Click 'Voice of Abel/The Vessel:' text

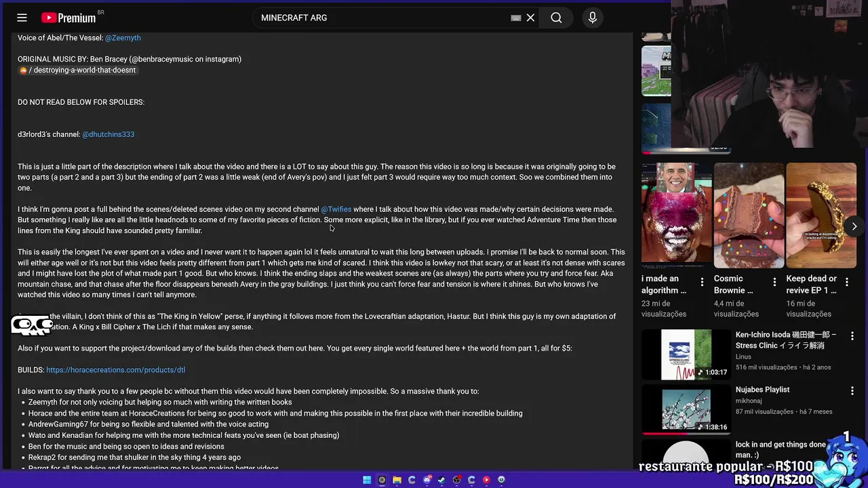60,38
